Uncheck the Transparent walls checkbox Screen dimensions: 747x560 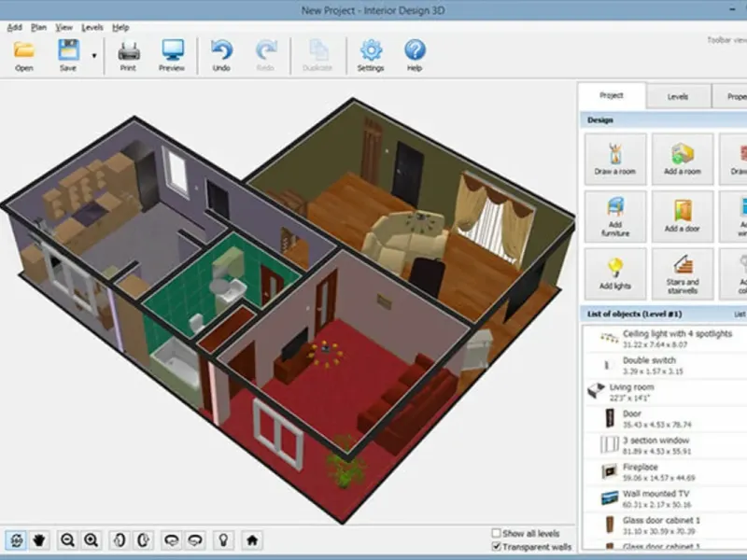point(497,546)
